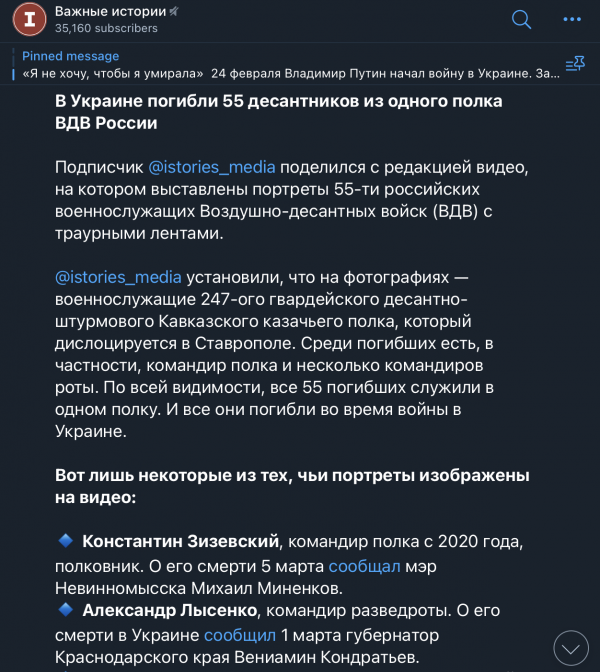Screen dimensions: 600x672
Task: Click the name Константин Зизевский
Action: (180, 541)
